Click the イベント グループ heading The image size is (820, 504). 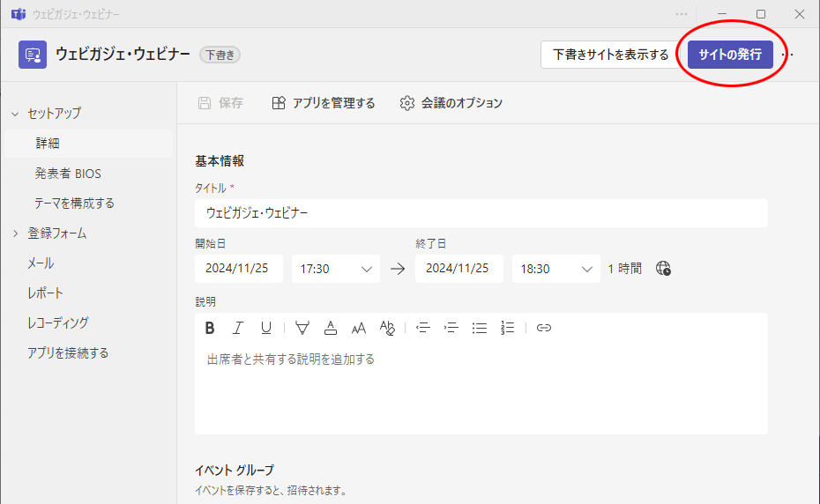coord(235,470)
